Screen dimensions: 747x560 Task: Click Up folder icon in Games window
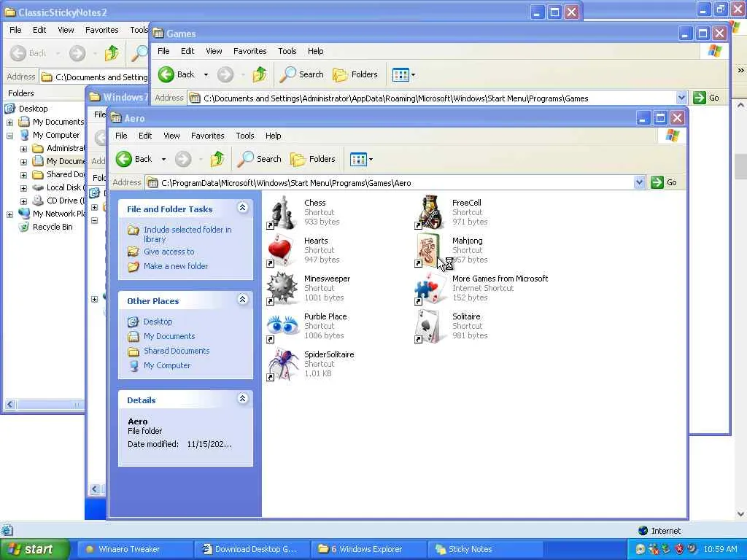(260, 74)
